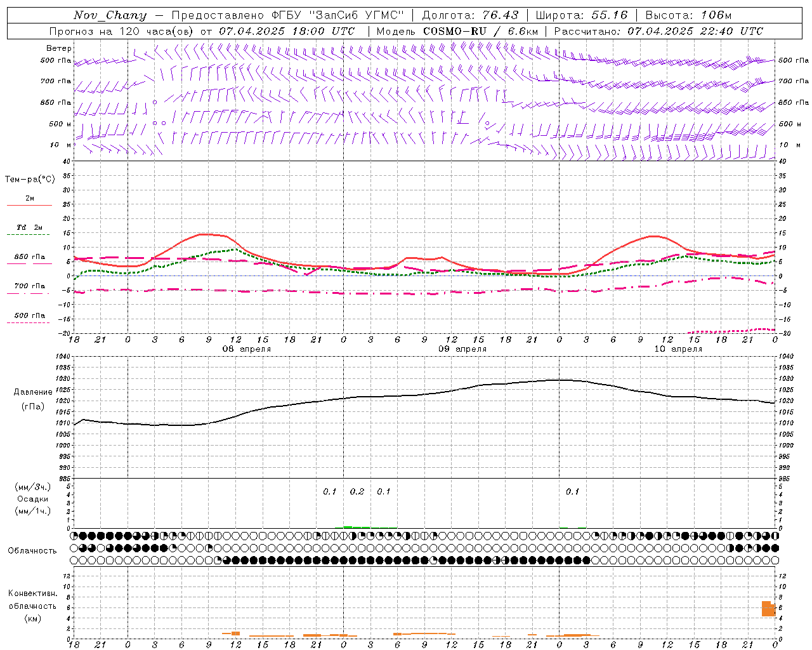
Task: Click the "Облачность" cloud cover label
Action: (x=32, y=551)
